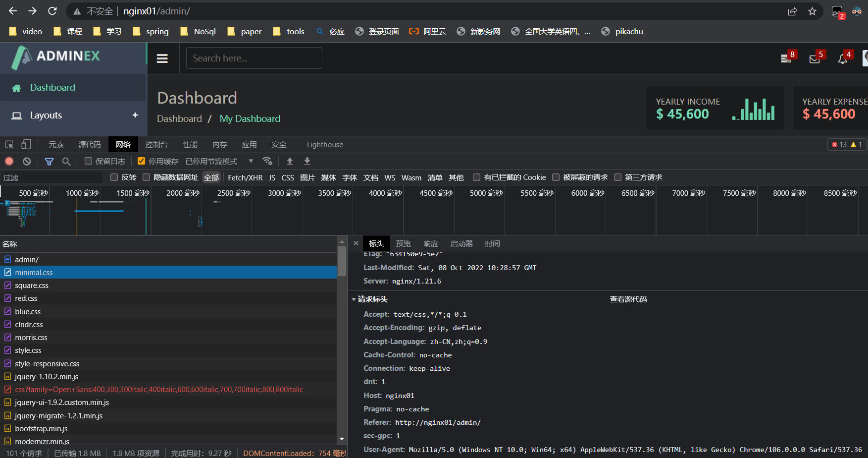Click the request list scrollbar thumb
The image size is (868, 458).
click(342, 261)
